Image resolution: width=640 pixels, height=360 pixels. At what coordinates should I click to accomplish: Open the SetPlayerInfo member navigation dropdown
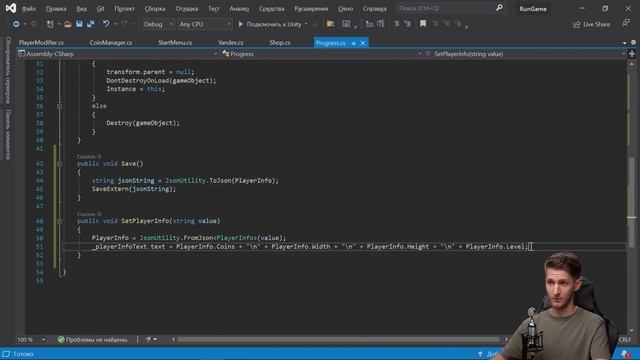click(525, 54)
